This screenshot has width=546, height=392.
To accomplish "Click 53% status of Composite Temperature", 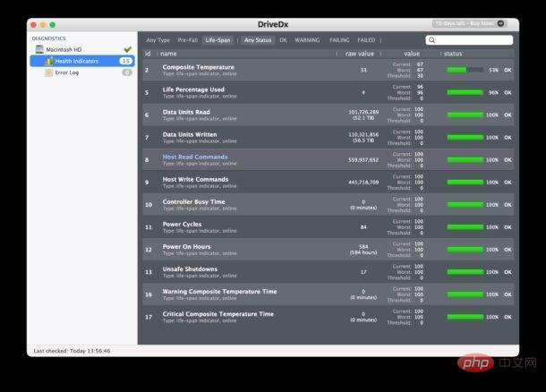I will coord(493,70).
